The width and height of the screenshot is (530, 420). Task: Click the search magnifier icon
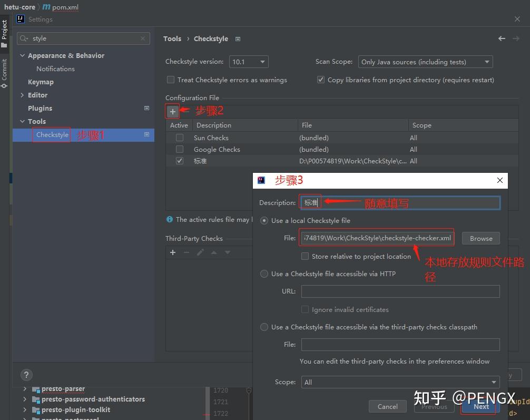pos(24,38)
